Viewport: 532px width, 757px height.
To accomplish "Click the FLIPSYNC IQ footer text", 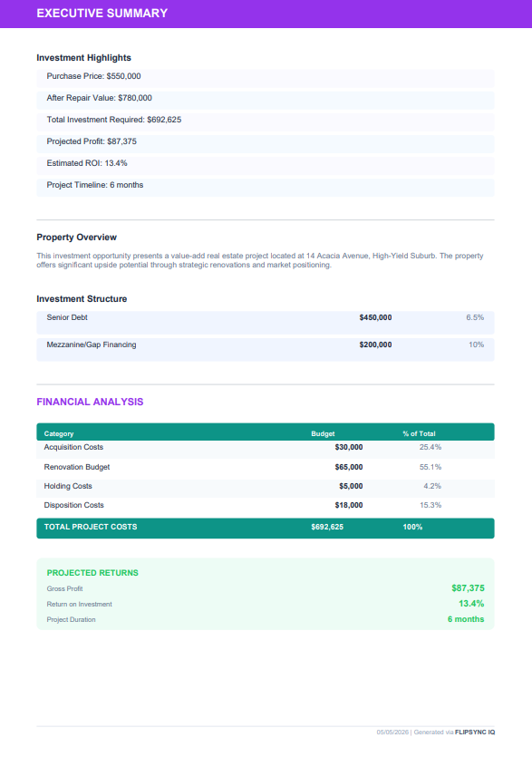I will pyautogui.click(x=475, y=733).
